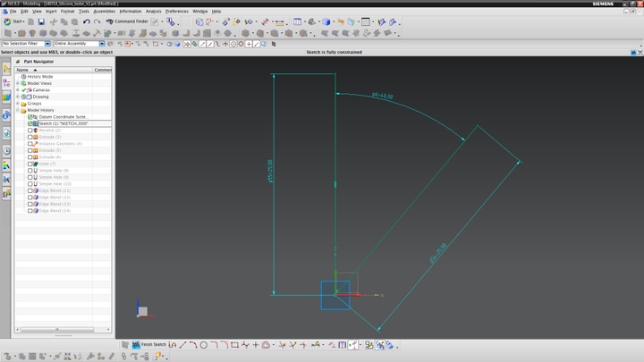This screenshot has width=644, height=362.
Task: Open the File menu
Action: (x=13, y=11)
